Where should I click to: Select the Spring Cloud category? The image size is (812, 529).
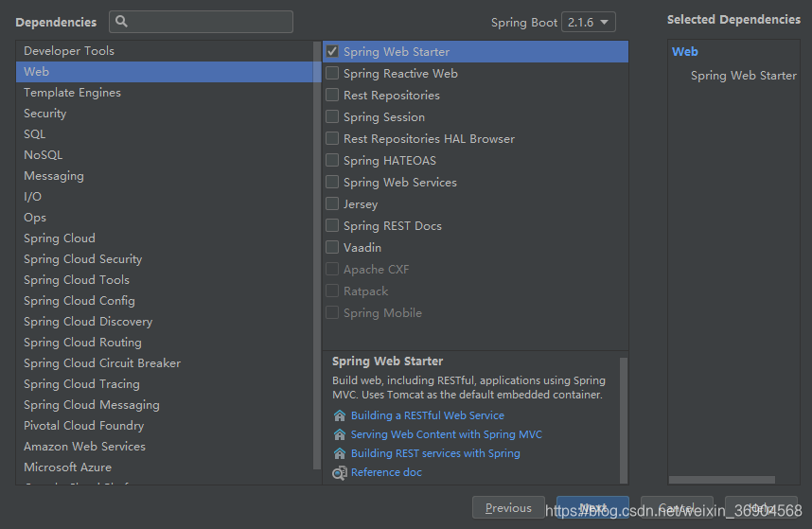(165, 238)
